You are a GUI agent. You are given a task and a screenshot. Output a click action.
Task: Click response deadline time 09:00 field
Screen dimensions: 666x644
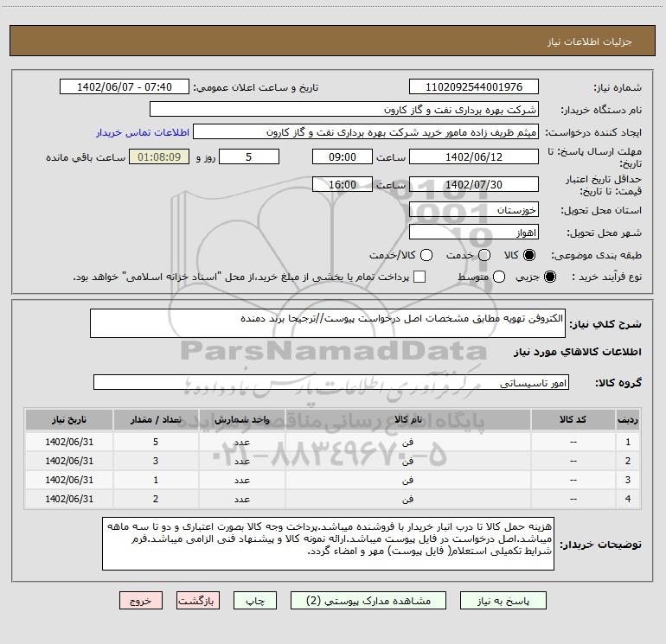(343, 156)
